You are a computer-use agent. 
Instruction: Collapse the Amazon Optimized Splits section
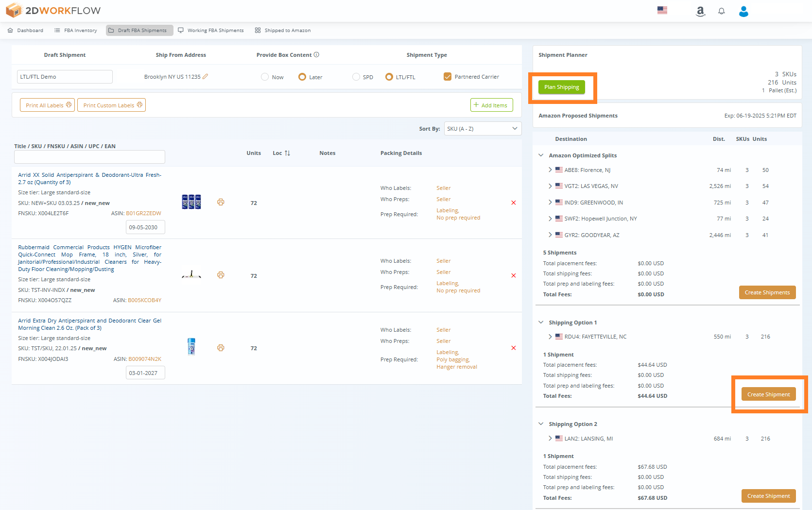pyautogui.click(x=541, y=155)
